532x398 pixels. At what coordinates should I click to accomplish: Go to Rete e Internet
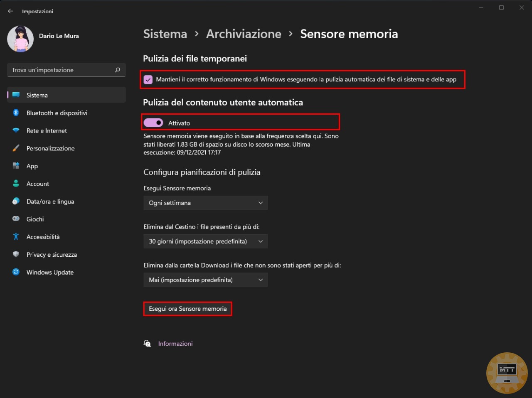point(66,130)
